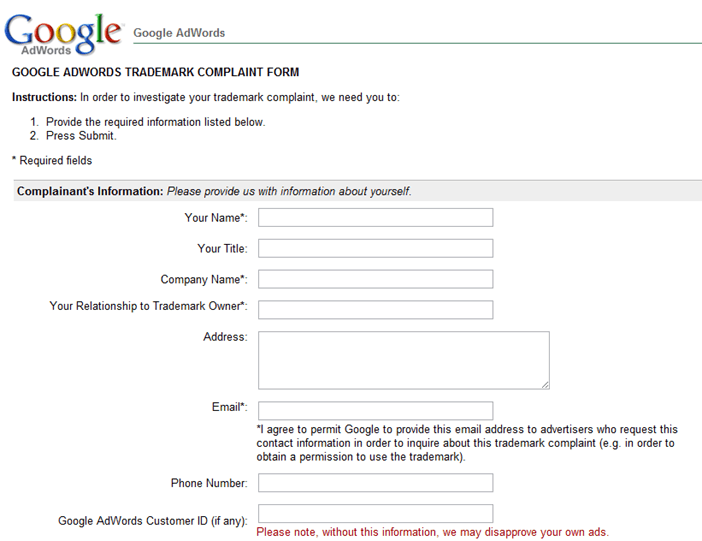This screenshot has height=541, width=702.
Task: Click the Company Name label
Action: (204, 279)
